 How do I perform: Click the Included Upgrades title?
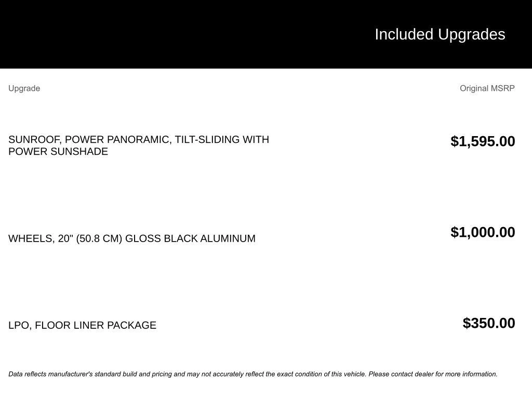(440, 34)
